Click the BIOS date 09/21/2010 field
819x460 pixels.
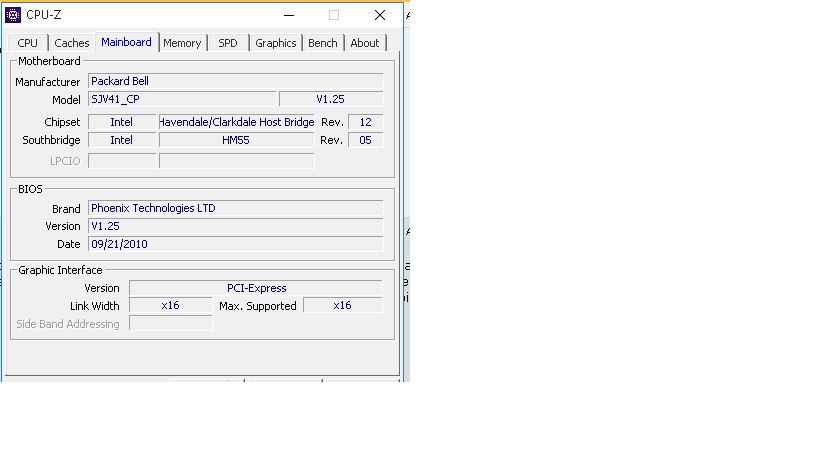235,244
